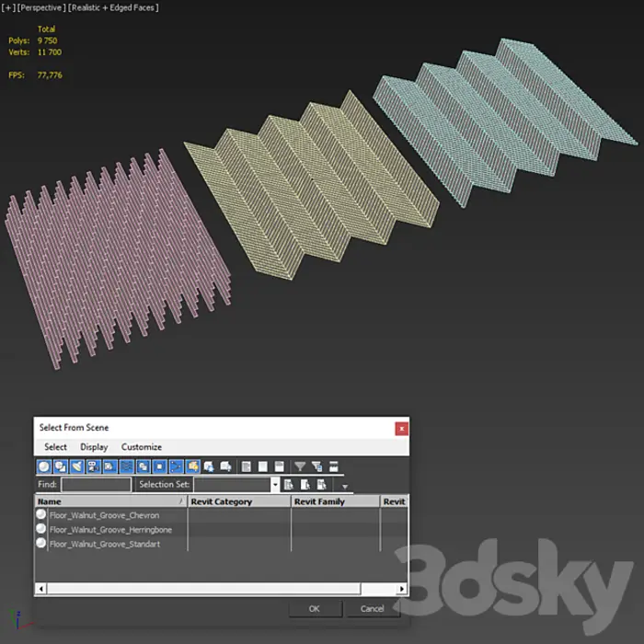Click sphere icon beside Floor_Walnut_Groove_Herringbone
This screenshot has width=644, height=644.
click(x=41, y=529)
